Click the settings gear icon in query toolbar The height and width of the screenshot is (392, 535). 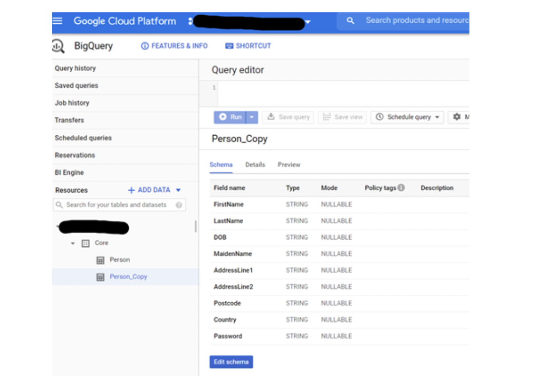pos(457,117)
